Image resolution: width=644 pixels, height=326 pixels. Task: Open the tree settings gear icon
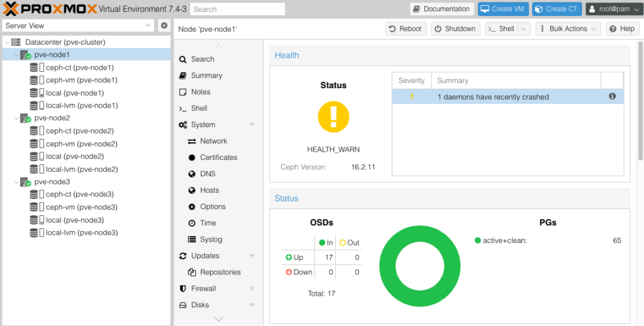(164, 25)
